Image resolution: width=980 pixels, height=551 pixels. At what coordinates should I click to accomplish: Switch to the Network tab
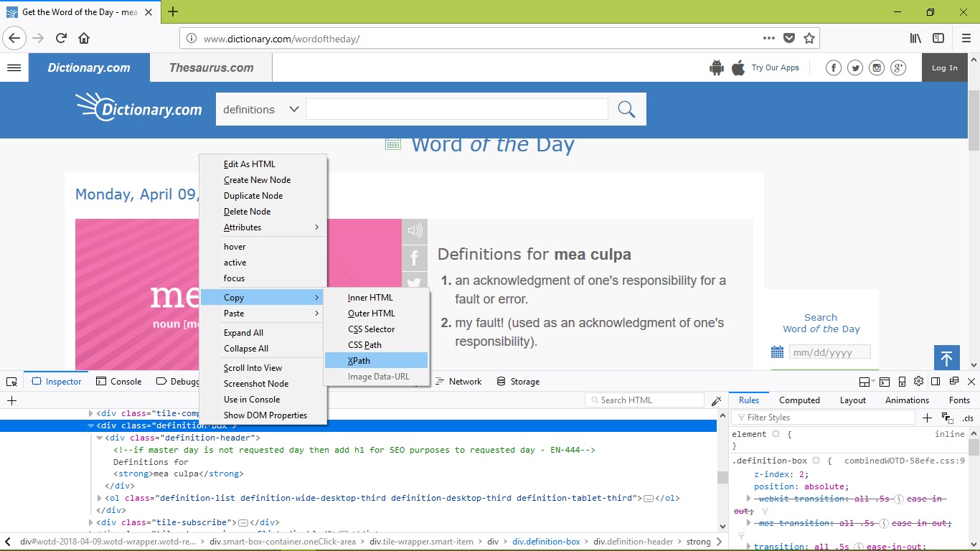458,382
